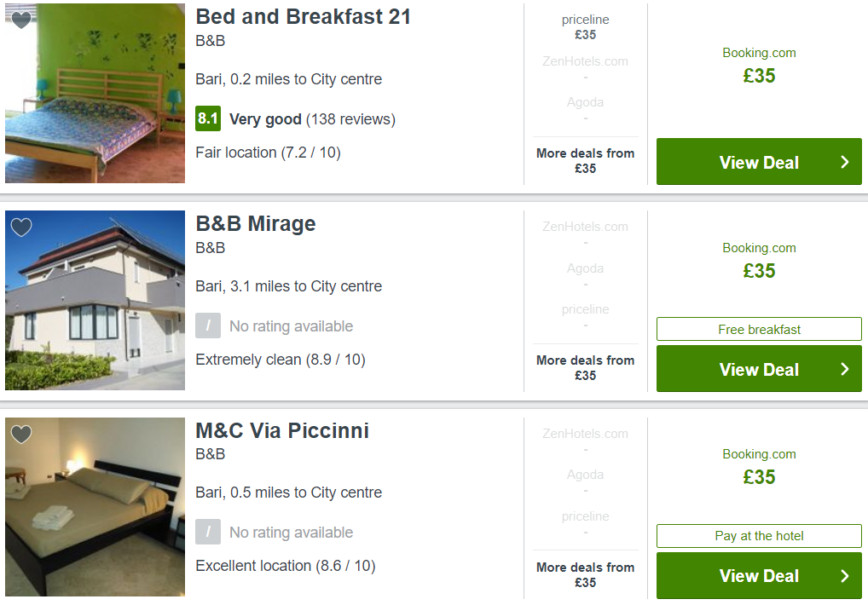Expand more deals for M&C Via Piccinni
This screenshot has height=605, width=868.
point(585,574)
